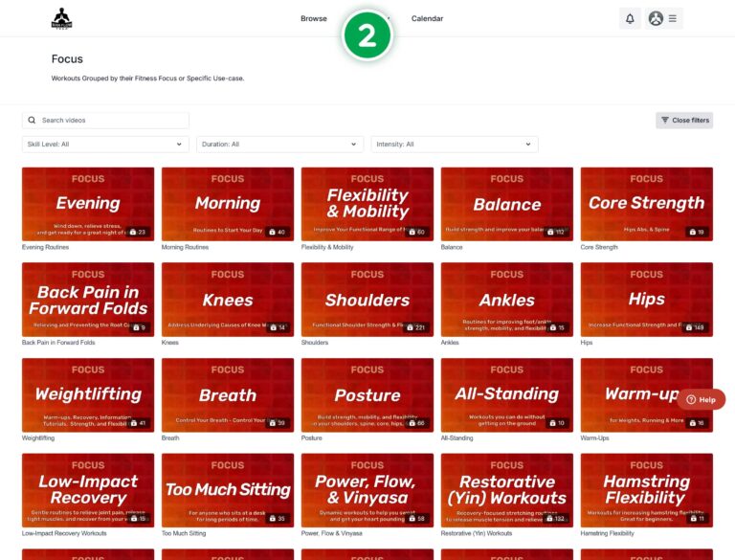Open the Core Strength thumbnail
Image resolution: width=735 pixels, height=560 pixels.
(x=646, y=204)
